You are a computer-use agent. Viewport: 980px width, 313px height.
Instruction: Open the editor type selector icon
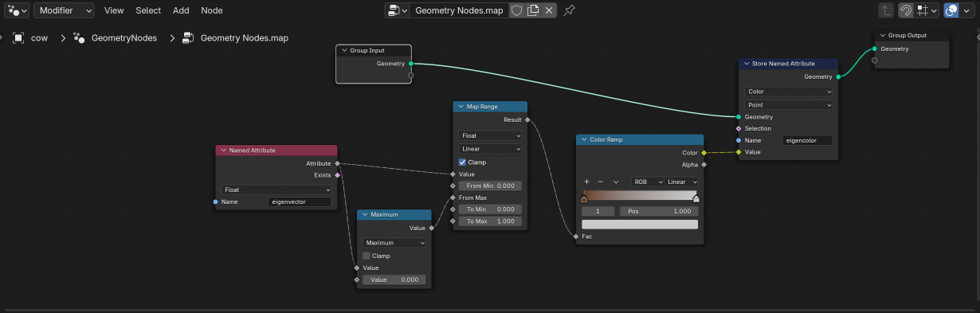(16, 10)
